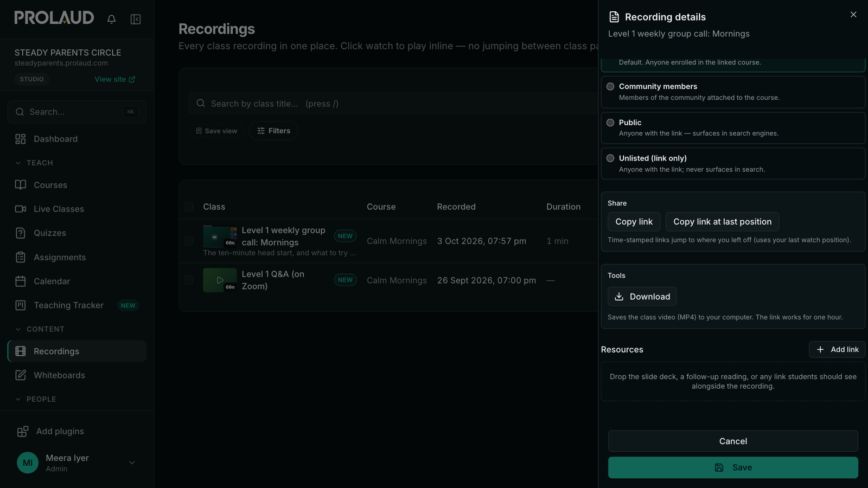Add a resource link

(837, 350)
